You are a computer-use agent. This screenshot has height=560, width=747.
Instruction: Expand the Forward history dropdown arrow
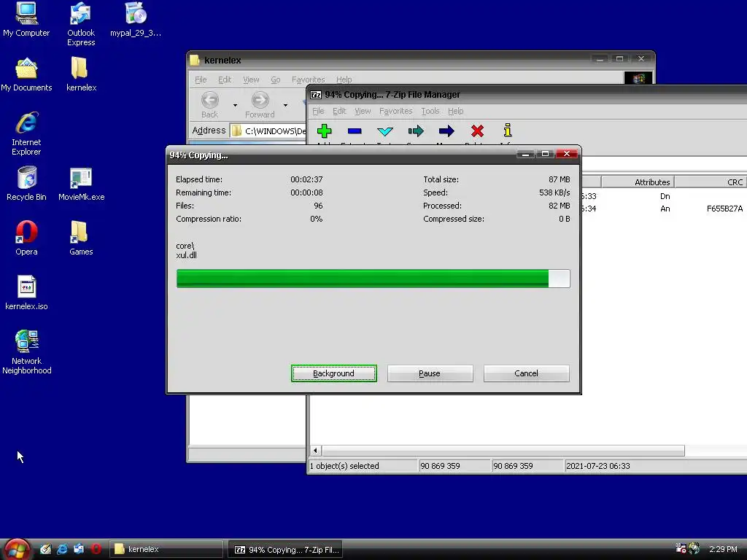[x=285, y=105]
